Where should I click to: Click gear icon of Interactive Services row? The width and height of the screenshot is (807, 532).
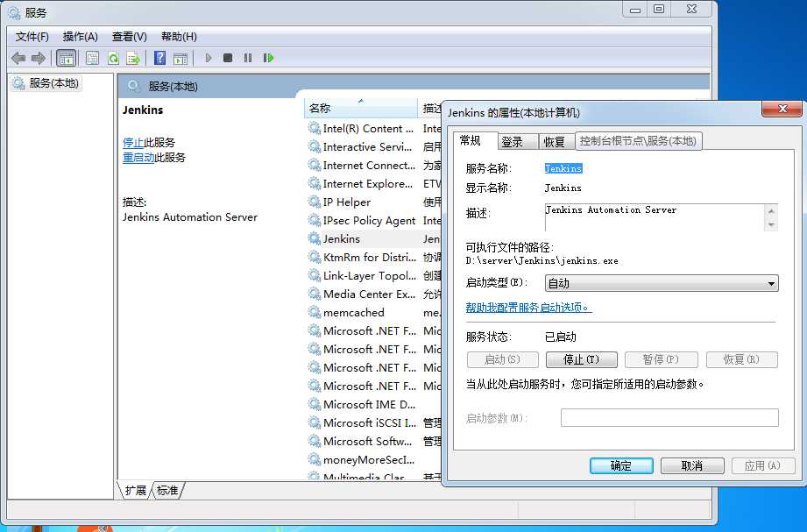point(314,146)
